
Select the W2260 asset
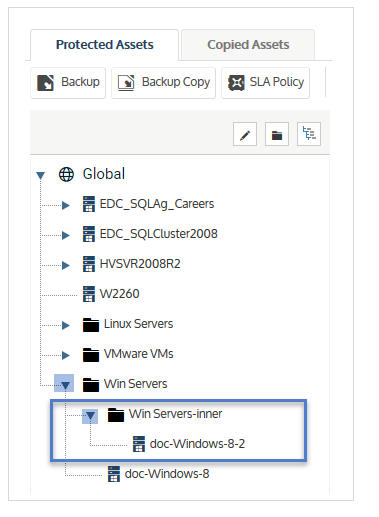(x=119, y=294)
